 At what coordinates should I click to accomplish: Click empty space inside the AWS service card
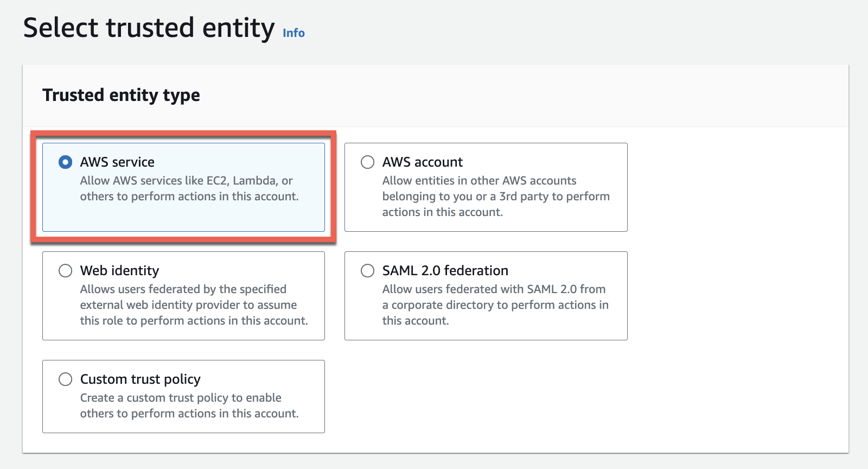click(183, 217)
